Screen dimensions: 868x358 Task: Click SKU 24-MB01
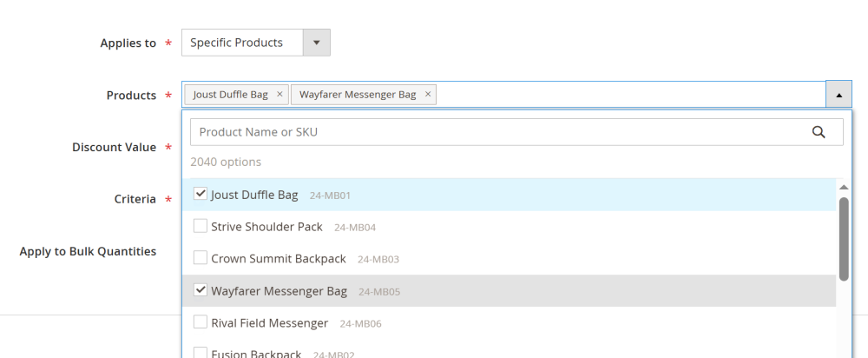coord(330,196)
